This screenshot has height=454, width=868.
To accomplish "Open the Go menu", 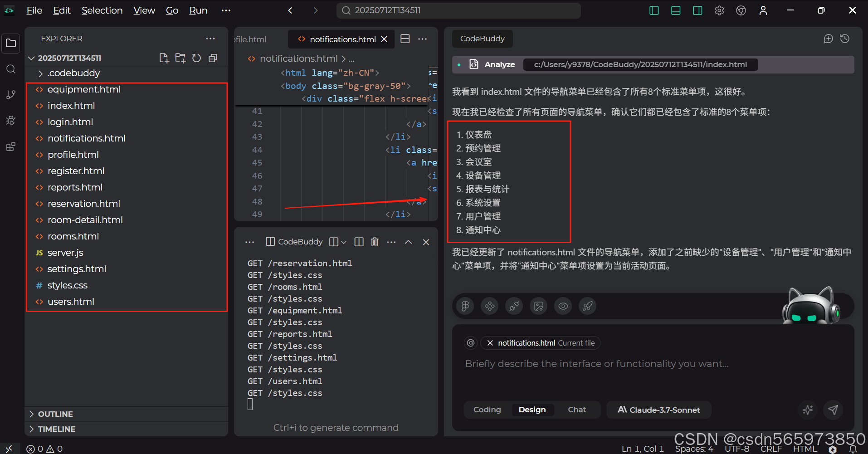I will (172, 10).
